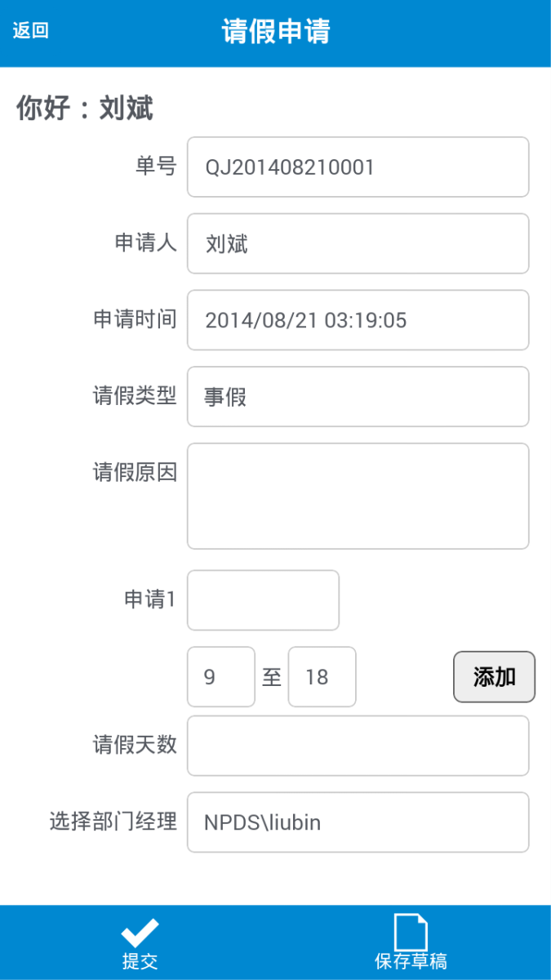Tap the checkmark submit icon
The height and width of the screenshot is (980, 551).
140,933
